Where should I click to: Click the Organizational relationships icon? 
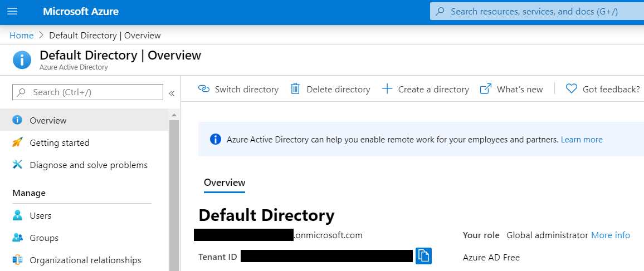[x=18, y=259]
